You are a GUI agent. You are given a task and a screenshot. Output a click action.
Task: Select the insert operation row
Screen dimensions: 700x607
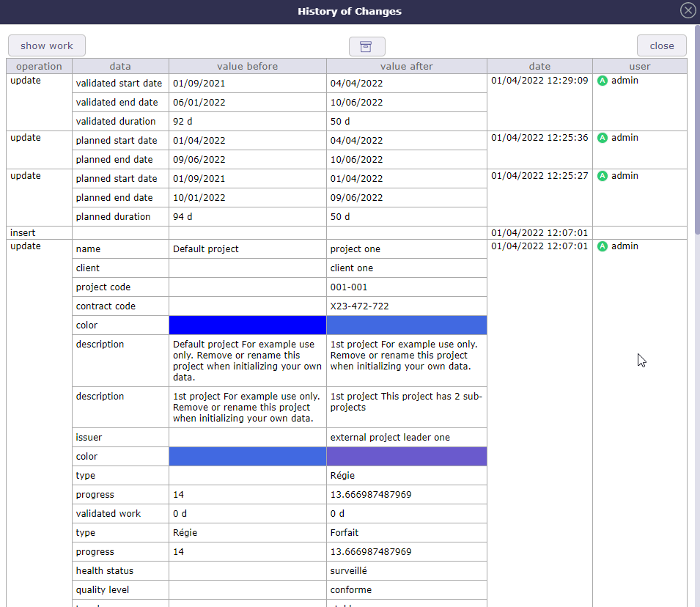(x=23, y=232)
